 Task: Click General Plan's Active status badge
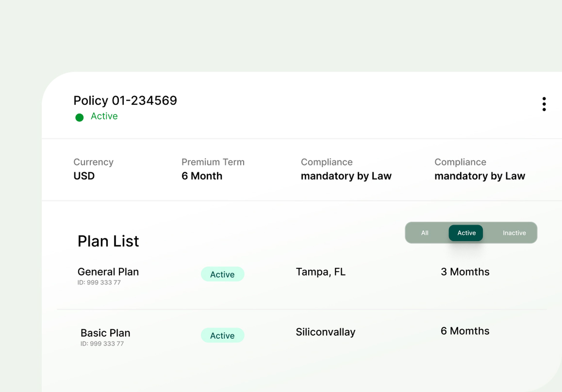point(222,274)
